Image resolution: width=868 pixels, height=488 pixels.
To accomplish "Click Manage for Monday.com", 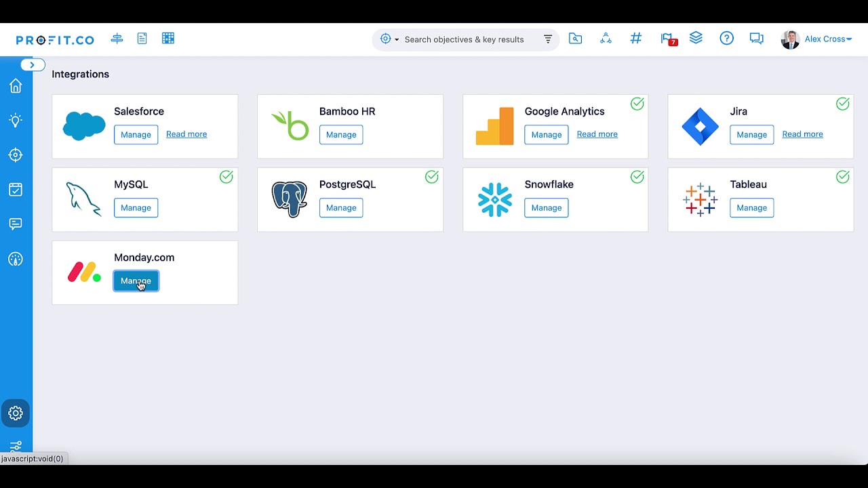I will pyautogui.click(x=136, y=281).
